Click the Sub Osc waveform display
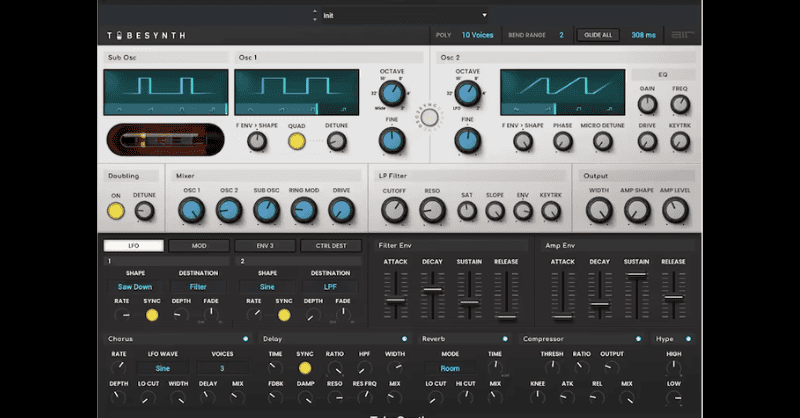 [166, 92]
